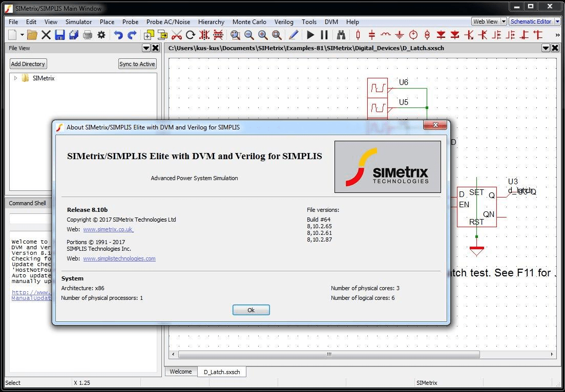Click the mirror horizontally toolbar icon
The height and width of the screenshot is (392, 565).
[204, 35]
